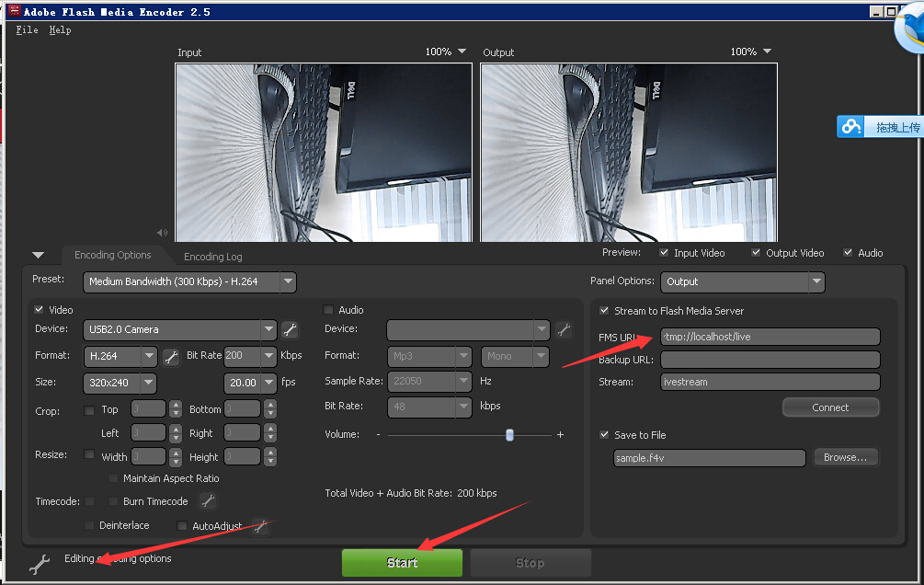Enable the Audio encoding checkbox
Image resolution: width=924 pixels, height=585 pixels.
pos(328,310)
